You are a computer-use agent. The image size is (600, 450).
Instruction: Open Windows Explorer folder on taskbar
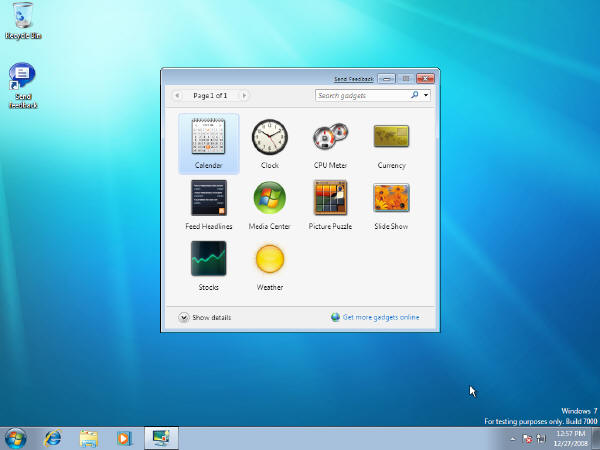click(x=88, y=439)
